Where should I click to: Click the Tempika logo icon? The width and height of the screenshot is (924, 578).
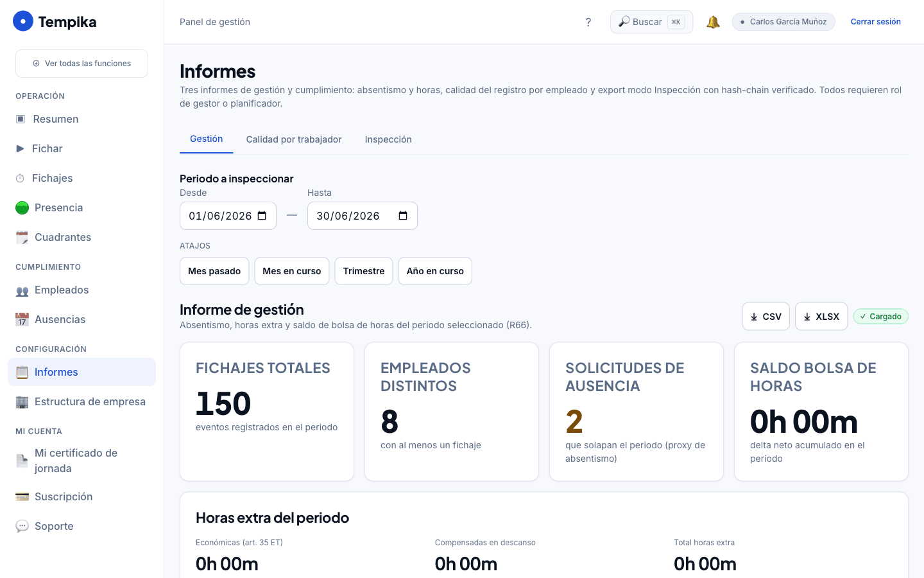[x=23, y=21]
